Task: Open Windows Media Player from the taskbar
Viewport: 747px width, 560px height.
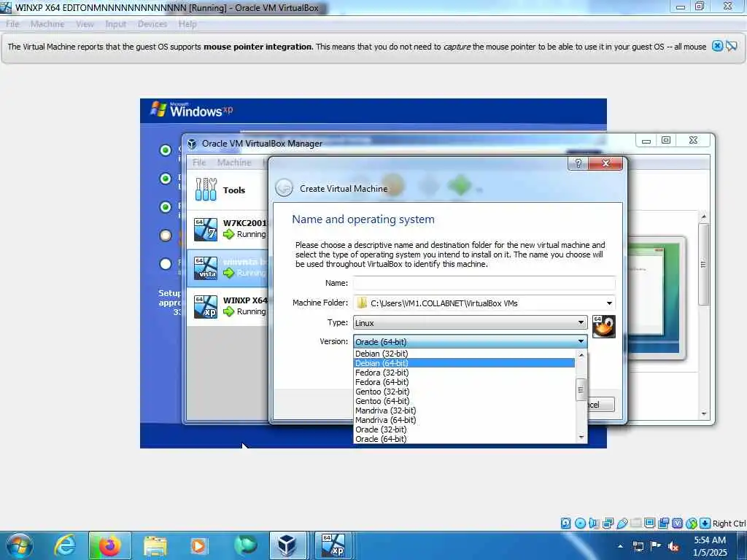Action: point(198,545)
